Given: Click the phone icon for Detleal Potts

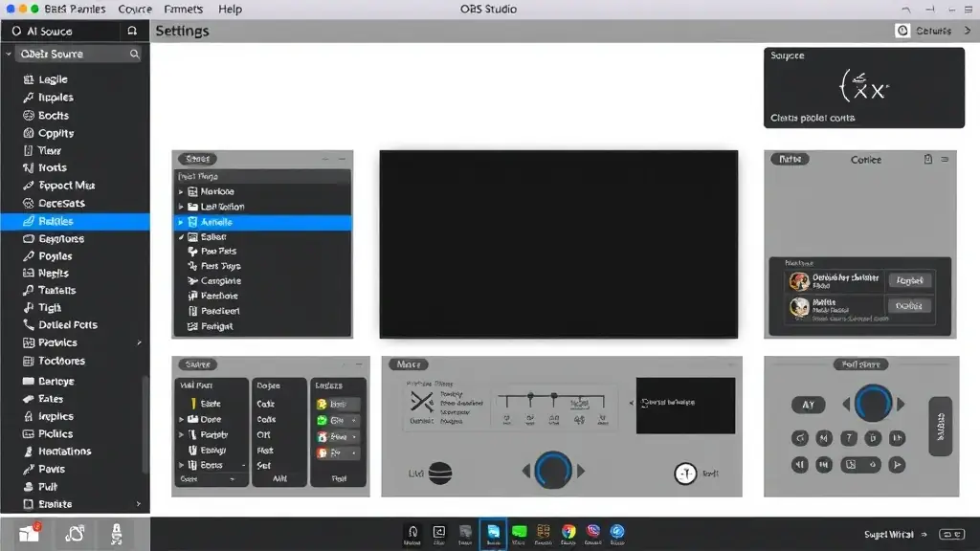Looking at the screenshot, I should click(28, 325).
